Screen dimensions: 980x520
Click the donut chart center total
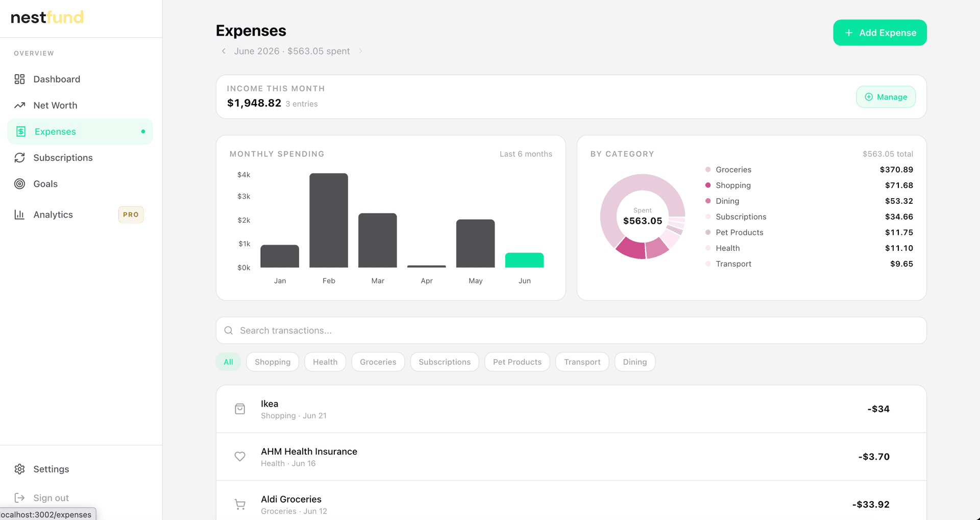pyautogui.click(x=643, y=221)
